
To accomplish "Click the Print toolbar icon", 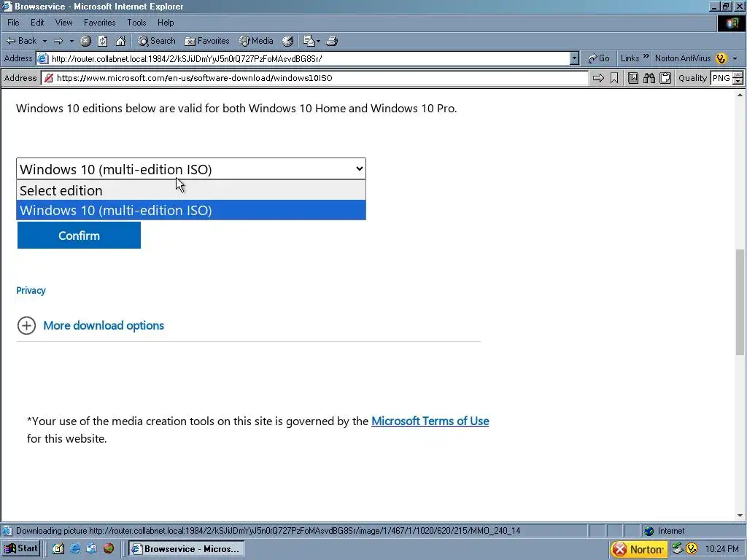I will 332,41.
